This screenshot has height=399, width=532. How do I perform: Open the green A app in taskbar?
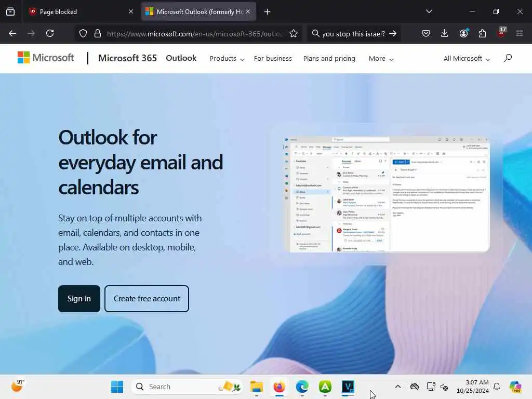click(325, 387)
